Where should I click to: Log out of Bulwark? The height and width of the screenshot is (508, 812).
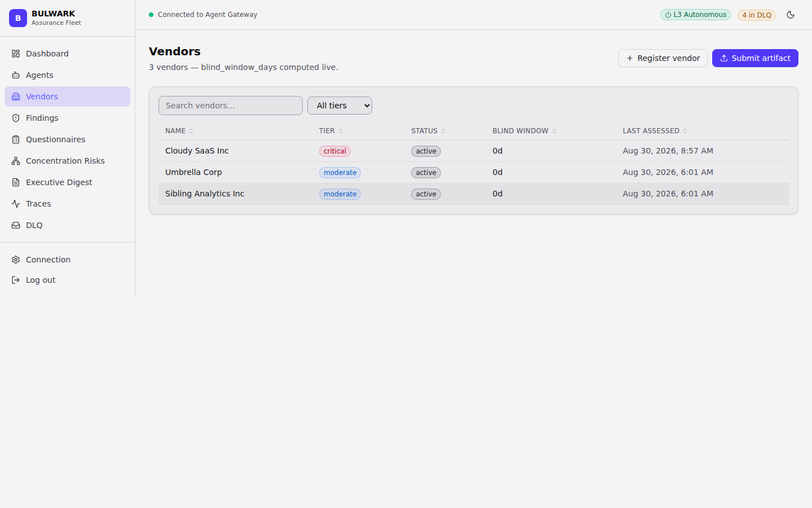point(67,280)
